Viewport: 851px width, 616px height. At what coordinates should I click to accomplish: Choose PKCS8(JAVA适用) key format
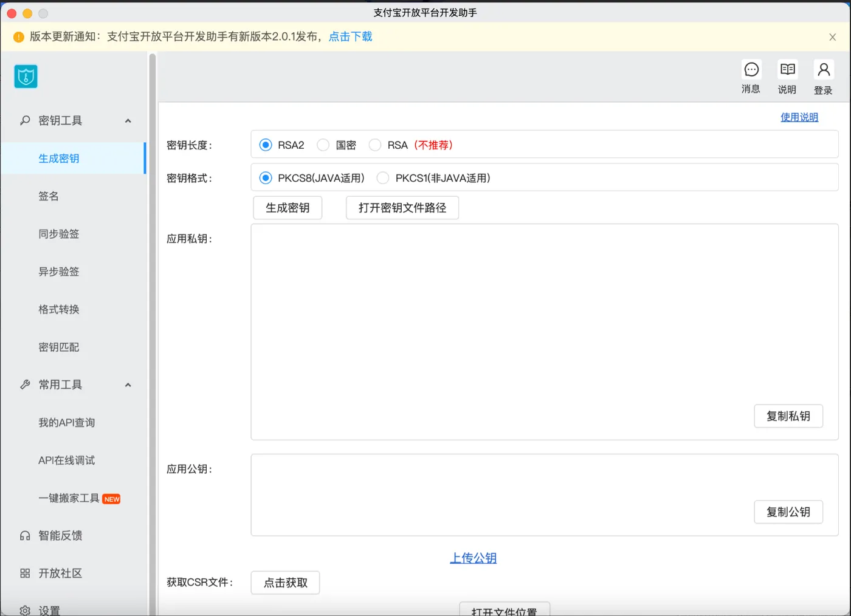pos(266,178)
